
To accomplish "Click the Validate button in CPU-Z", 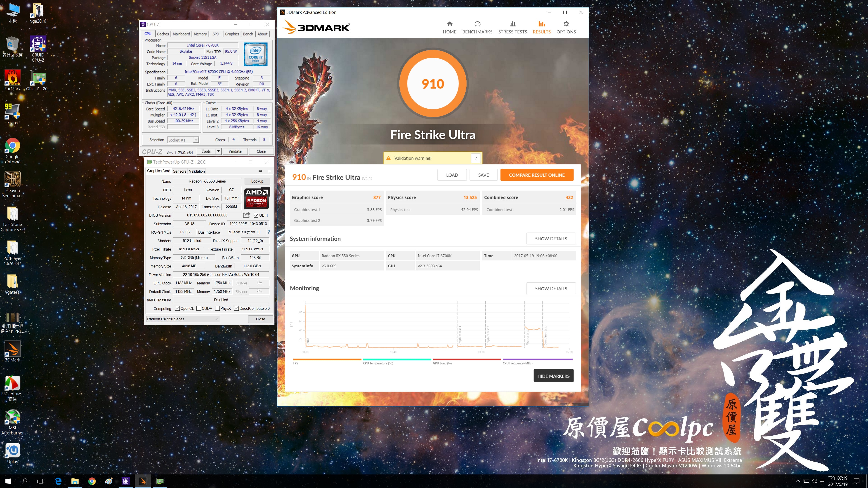I will pyautogui.click(x=235, y=151).
